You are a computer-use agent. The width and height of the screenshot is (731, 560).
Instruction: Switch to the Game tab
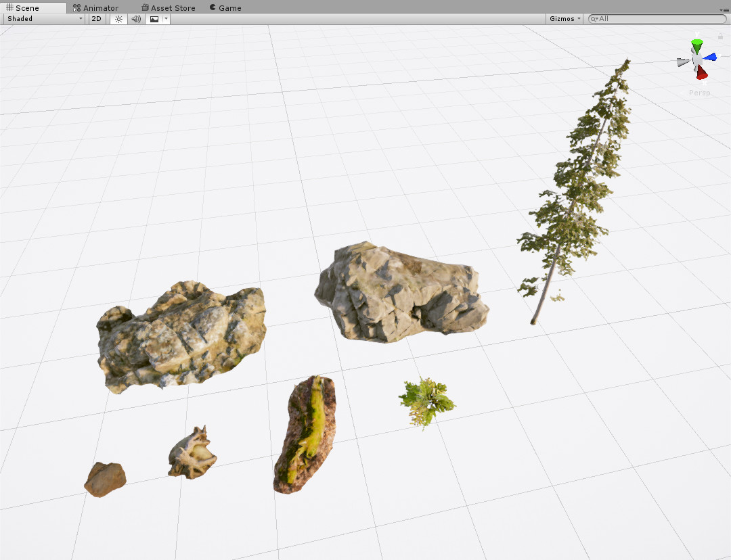(x=225, y=7)
